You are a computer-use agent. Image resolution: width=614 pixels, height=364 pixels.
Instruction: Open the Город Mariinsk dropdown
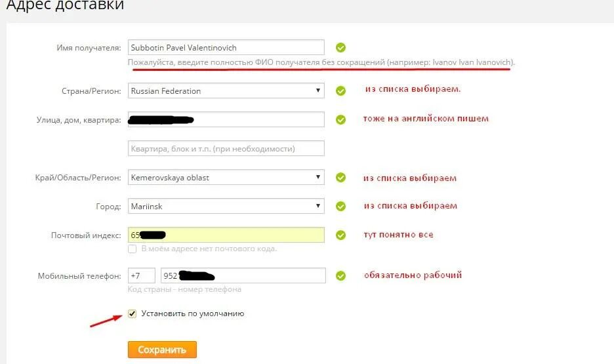point(226,207)
